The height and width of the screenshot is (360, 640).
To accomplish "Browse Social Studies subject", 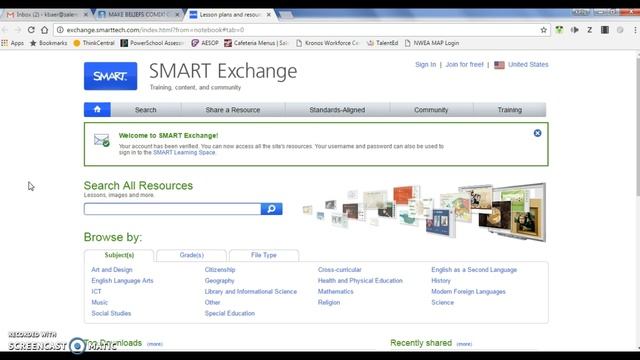I will 111,313.
